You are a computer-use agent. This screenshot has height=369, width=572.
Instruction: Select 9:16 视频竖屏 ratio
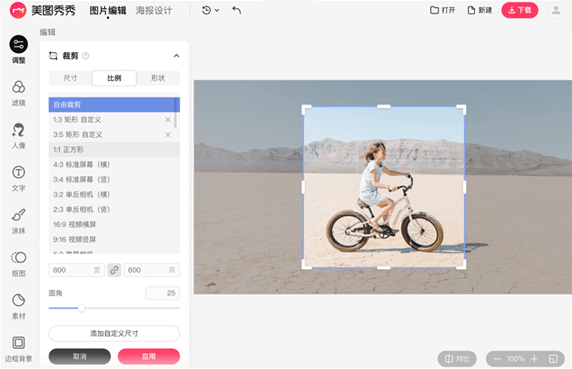coord(114,239)
